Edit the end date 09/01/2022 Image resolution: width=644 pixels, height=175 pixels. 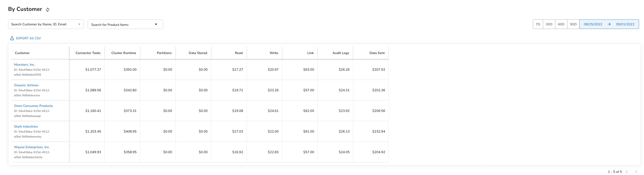(x=625, y=24)
